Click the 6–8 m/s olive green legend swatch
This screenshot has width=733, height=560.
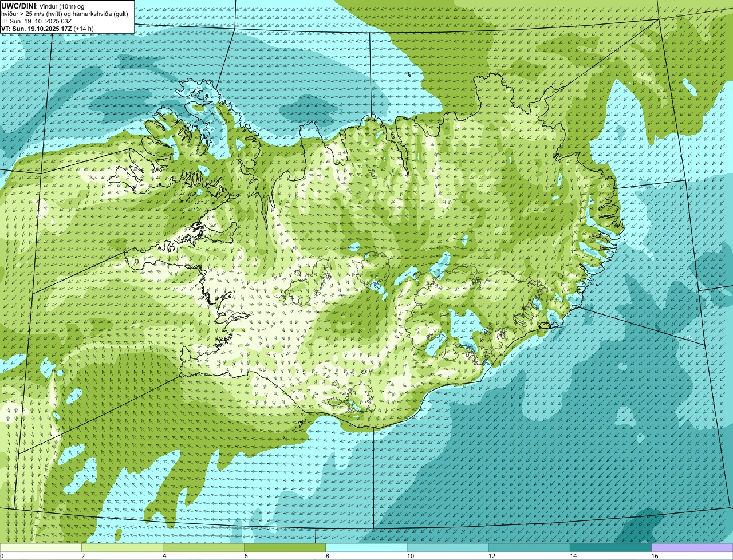[285, 547]
